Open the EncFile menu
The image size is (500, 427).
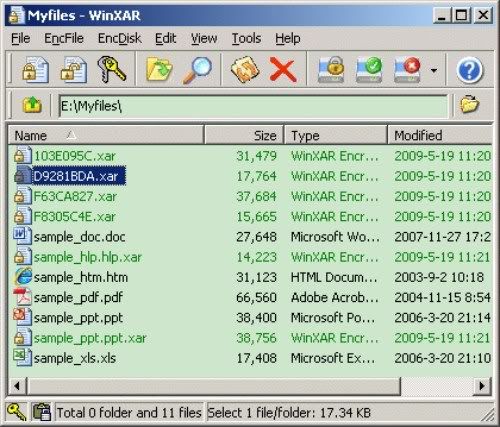tap(64, 38)
